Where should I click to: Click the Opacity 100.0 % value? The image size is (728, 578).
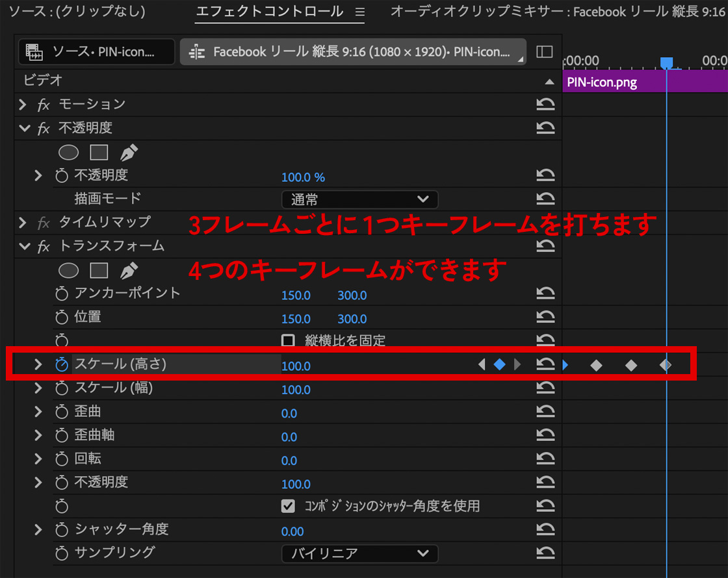303,177
